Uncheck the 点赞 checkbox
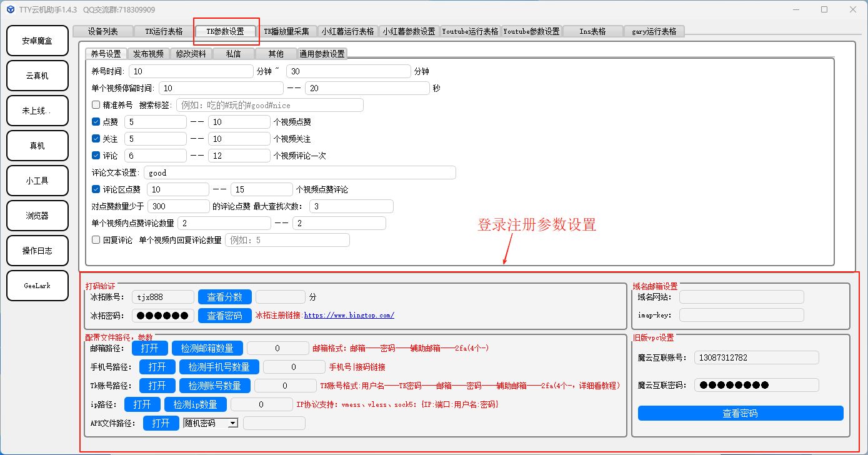The width and height of the screenshot is (868, 455). click(x=96, y=122)
